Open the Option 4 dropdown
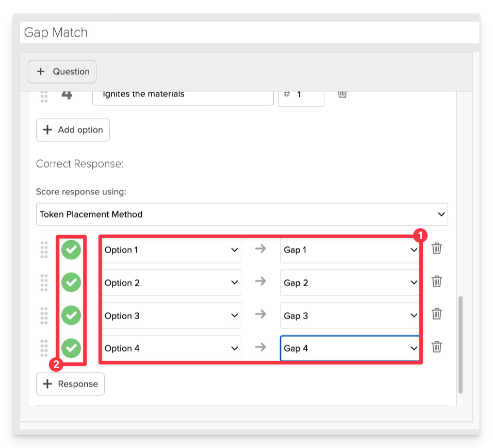 click(x=171, y=349)
